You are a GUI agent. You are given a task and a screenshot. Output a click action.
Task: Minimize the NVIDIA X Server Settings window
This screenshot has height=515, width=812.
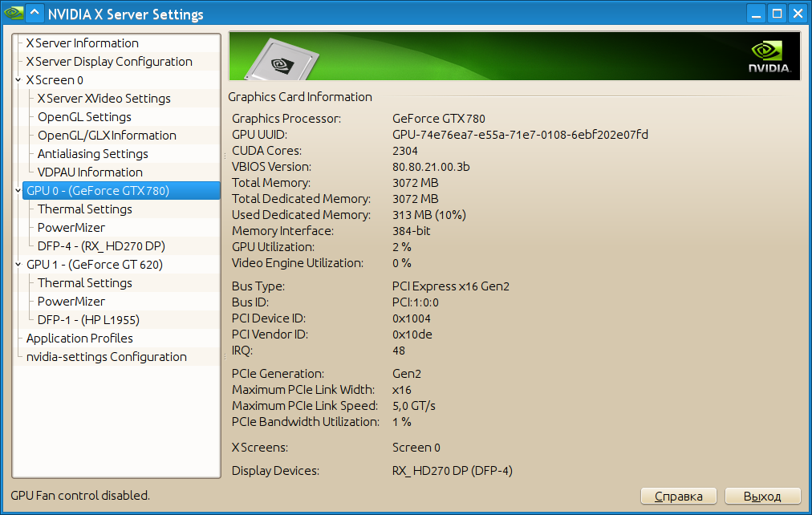(x=756, y=14)
